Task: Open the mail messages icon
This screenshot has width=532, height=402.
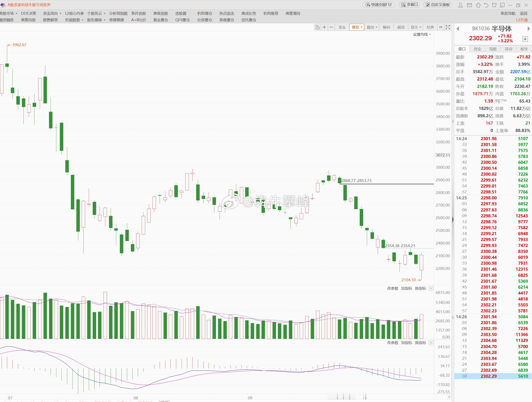Action: (x=469, y=5)
